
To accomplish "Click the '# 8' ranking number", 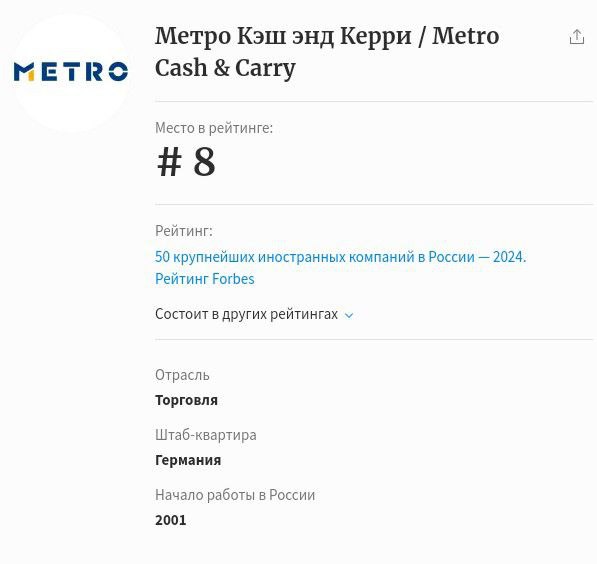I will coord(186,161).
